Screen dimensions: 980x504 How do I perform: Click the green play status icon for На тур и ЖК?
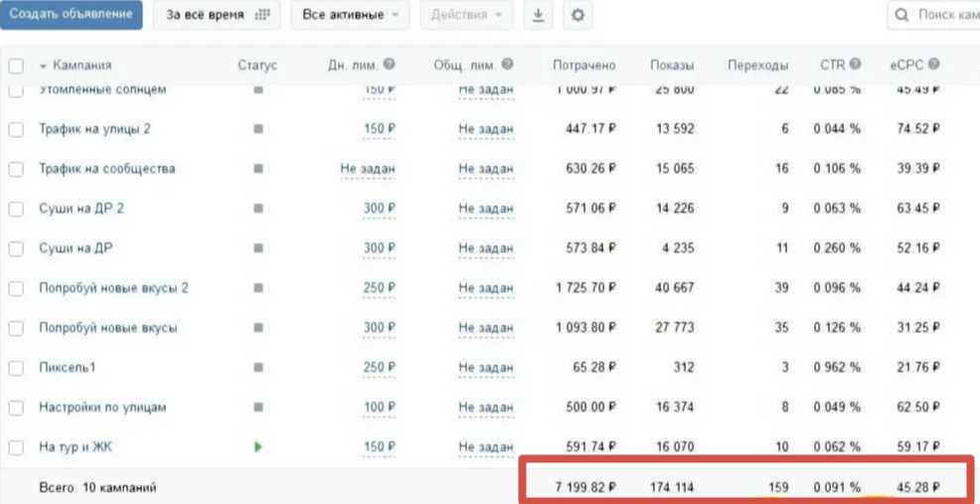[258, 447]
